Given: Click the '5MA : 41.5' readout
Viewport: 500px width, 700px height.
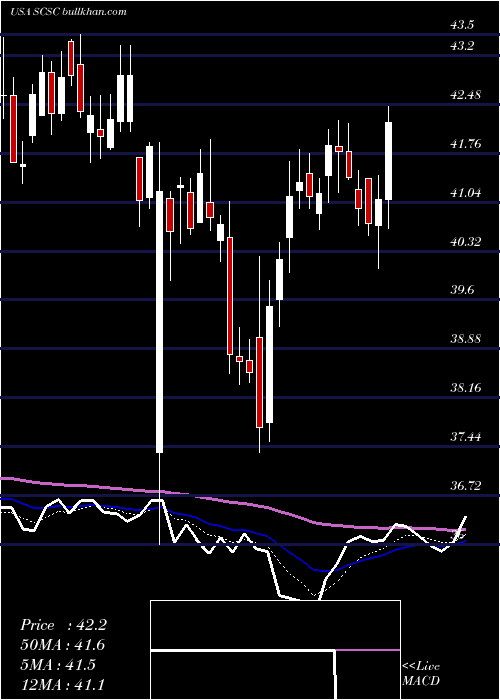Looking at the screenshot, I should click(x=58, y=665).
